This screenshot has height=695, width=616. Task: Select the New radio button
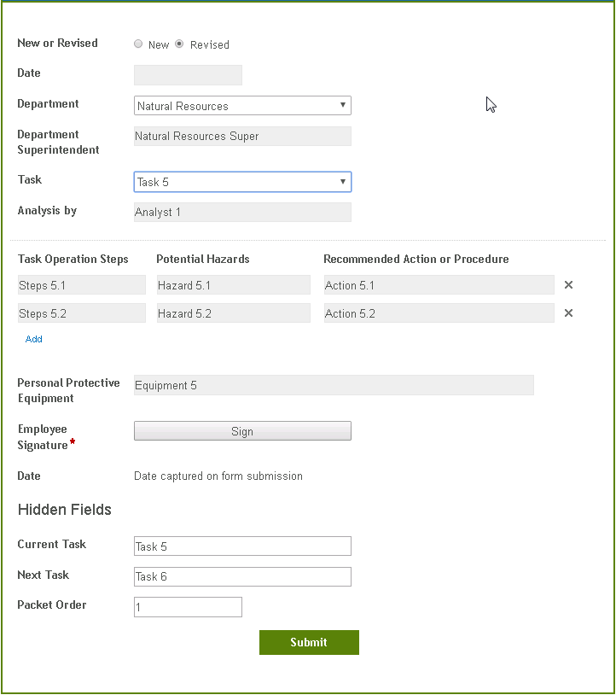pyautogui.click(x=138, y=44)
